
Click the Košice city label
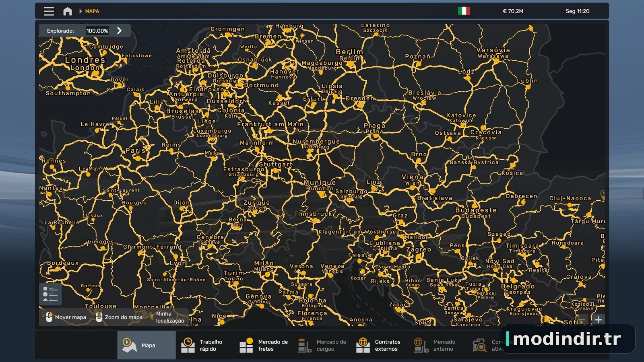click(512, 173)
